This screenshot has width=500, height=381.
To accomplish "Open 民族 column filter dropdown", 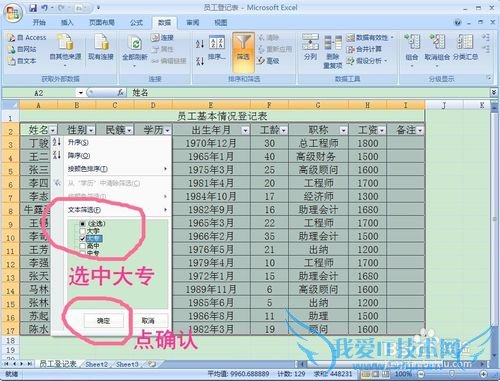I will pyautogui.click(x=129, y=130).
